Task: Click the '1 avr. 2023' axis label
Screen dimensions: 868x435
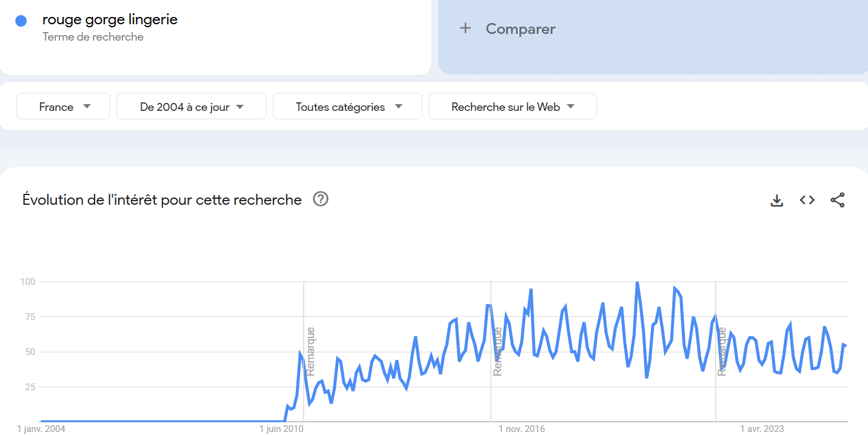Action: coord(762,429)
